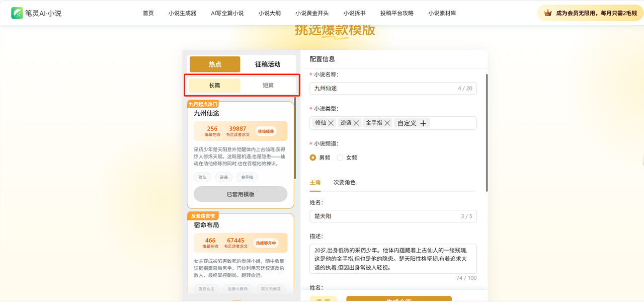The height and width of the screenshot is (302, 644).
Task: Click the 追妻火葬场 tag on 宿命布局 card
Action: [x=237, y=289]
